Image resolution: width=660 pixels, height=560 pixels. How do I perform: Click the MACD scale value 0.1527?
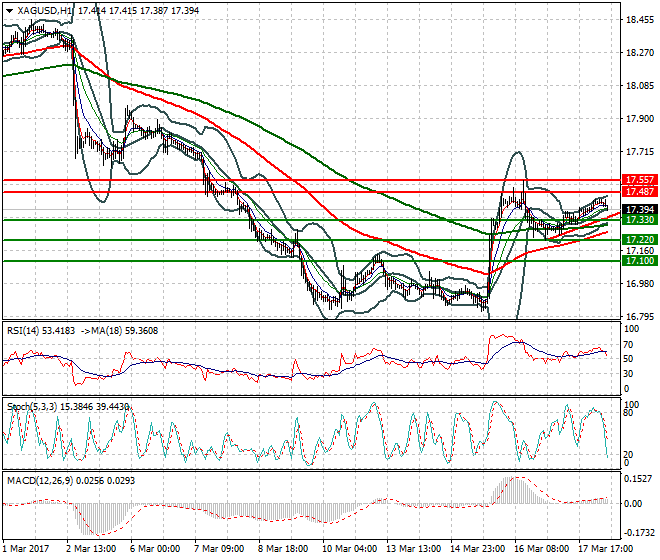638,479
